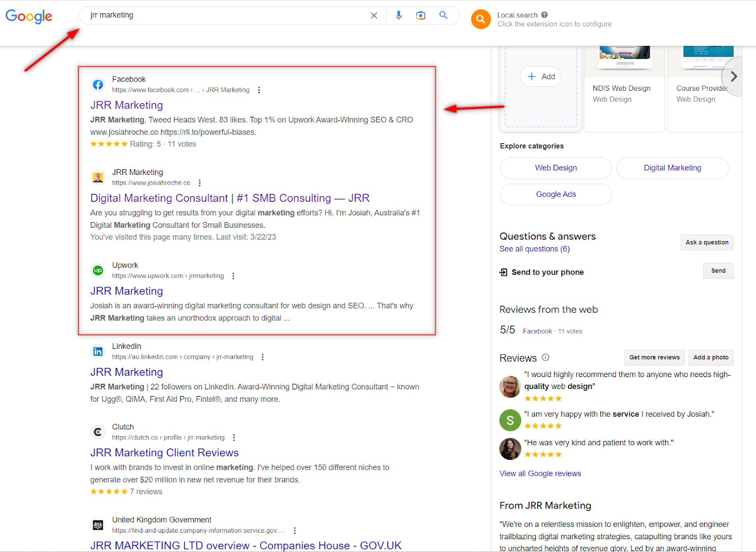The image size is (756, 552).
Task: Open the JRR Marketing Upwork result title
Action: [x=127, y=291]
